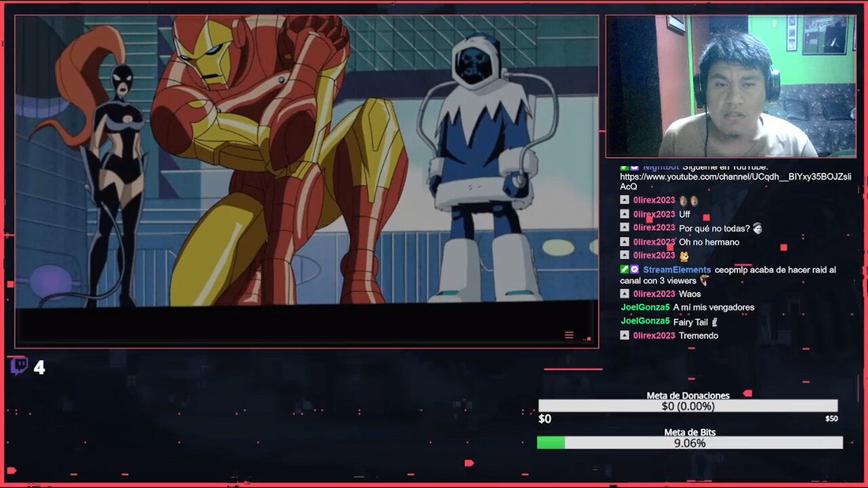
Task: Click the badge icon beside the 'Uff' message
Action: [625, 213]
